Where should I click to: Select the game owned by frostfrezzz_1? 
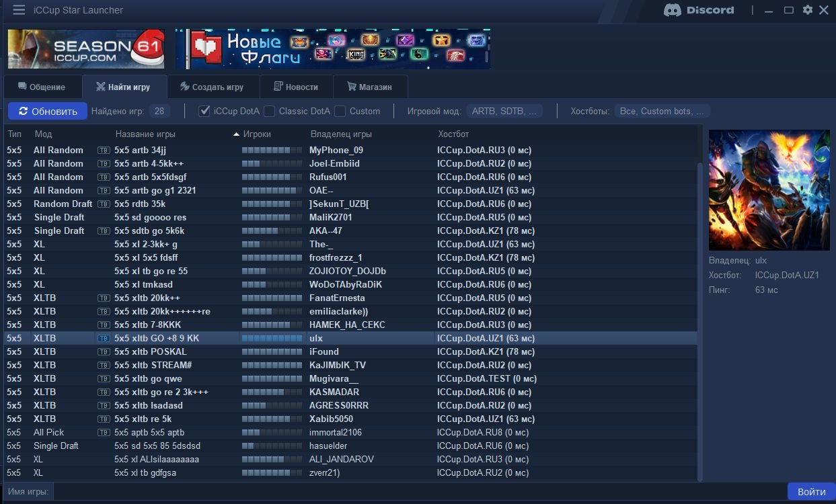click(350, 257)
